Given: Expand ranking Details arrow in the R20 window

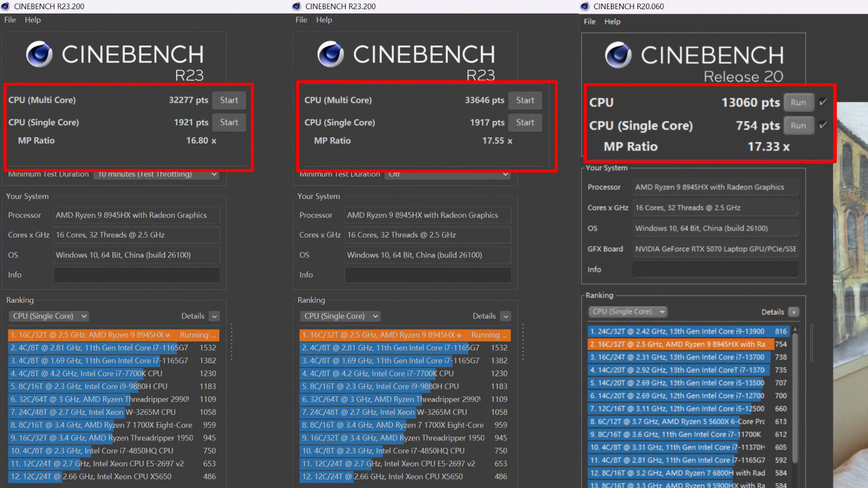Looking at the screenshot, I should pos(794,312).
